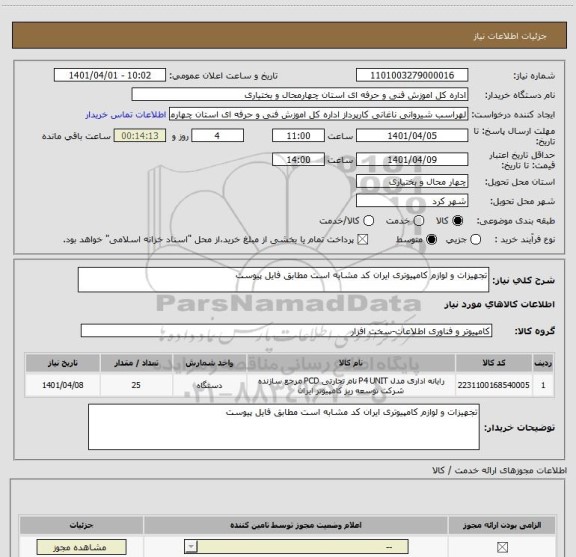Click the نام کالا column header

point(351,363)
